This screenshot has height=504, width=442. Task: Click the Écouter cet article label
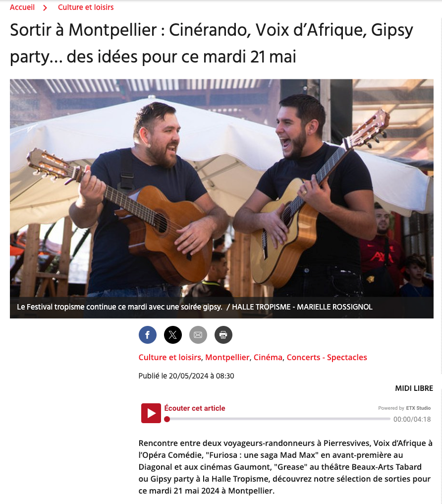point(195,408)
